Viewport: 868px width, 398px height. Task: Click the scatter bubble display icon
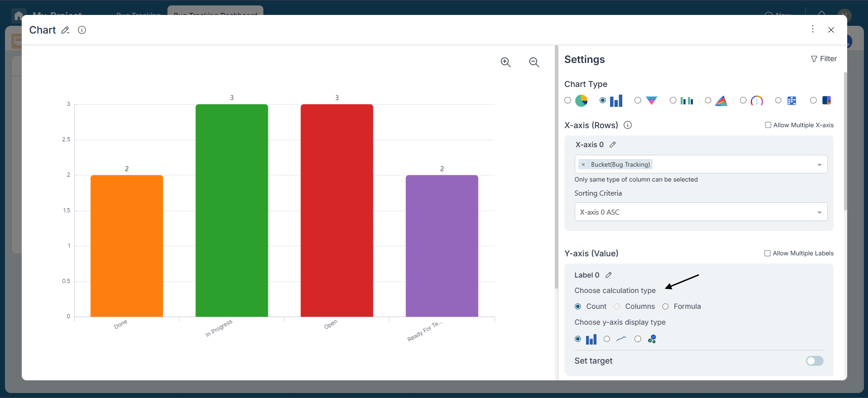click(652, 339)
